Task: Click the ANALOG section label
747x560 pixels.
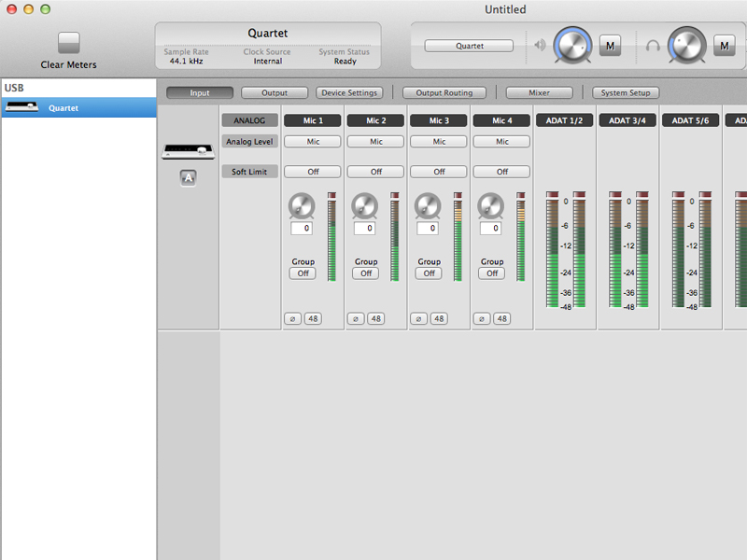Action: 249,120
